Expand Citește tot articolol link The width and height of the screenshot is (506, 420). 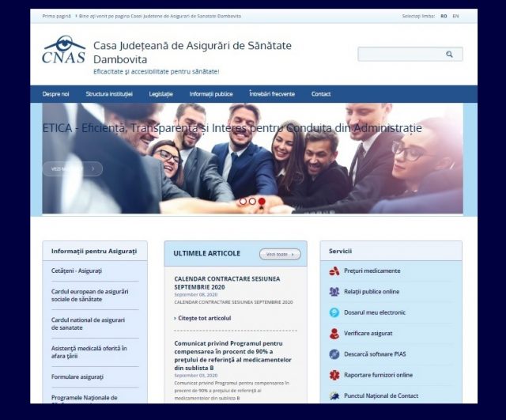(204, 318)
